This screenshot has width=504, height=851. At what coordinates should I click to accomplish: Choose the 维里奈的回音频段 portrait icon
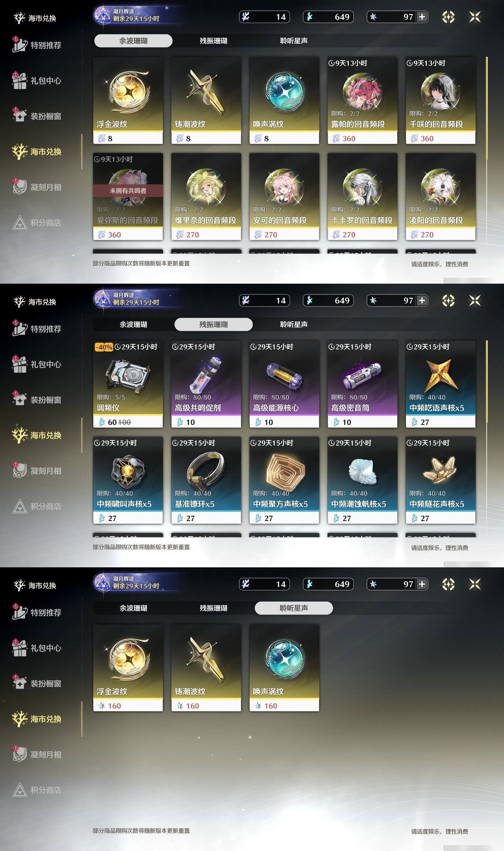point(206,188)
